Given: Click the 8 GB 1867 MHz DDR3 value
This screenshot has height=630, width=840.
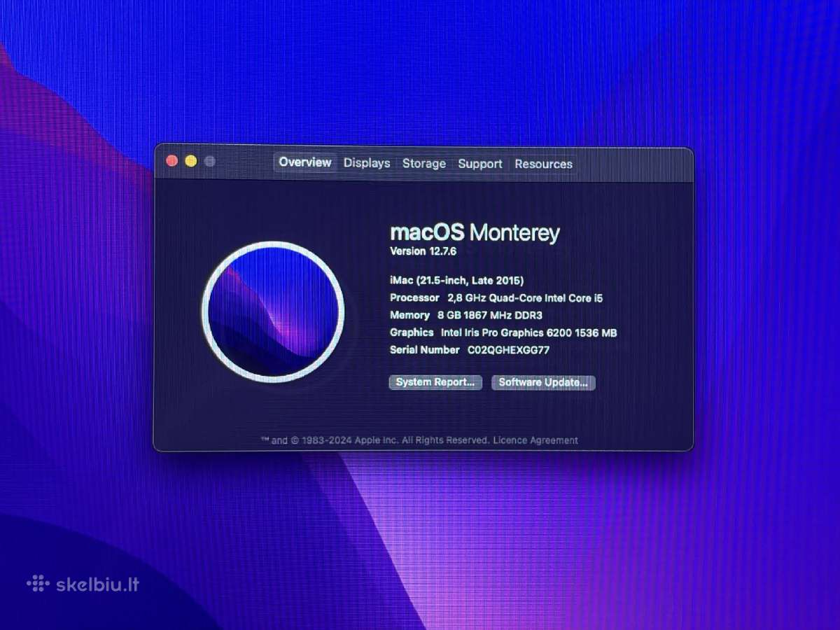Looking at the screenshot, I should [490, 315].
